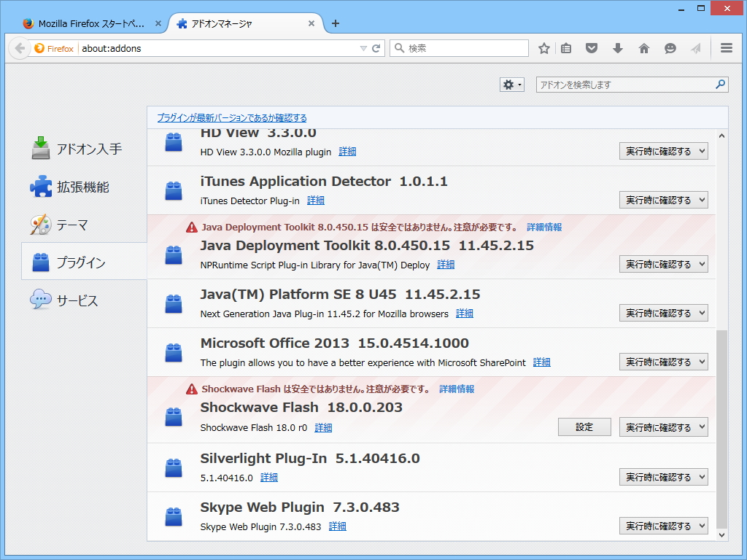Click the Java Platform SE 8 plugin icon
Screen dimensions: 747x560
pyautogui.click(x=174, y=304)
